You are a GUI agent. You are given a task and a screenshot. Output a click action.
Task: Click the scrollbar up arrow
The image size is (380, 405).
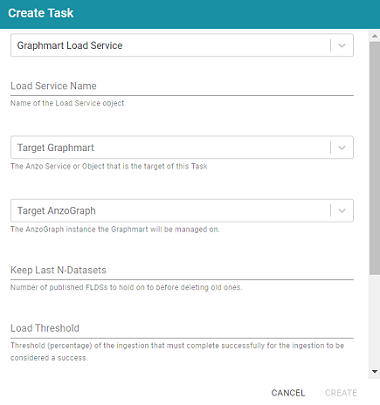tap(374, 36)
